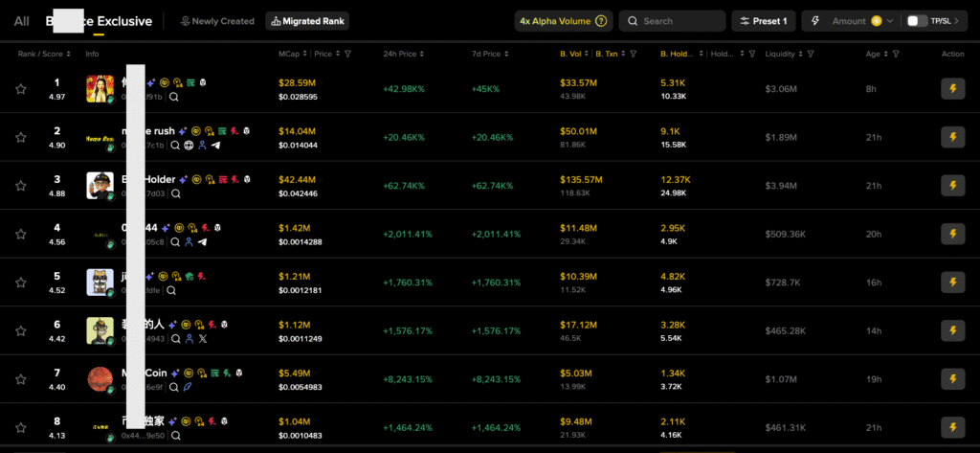980x453 pixels.
Task: Favorite the rank 8 token with star
Action: tap(20, 427)
